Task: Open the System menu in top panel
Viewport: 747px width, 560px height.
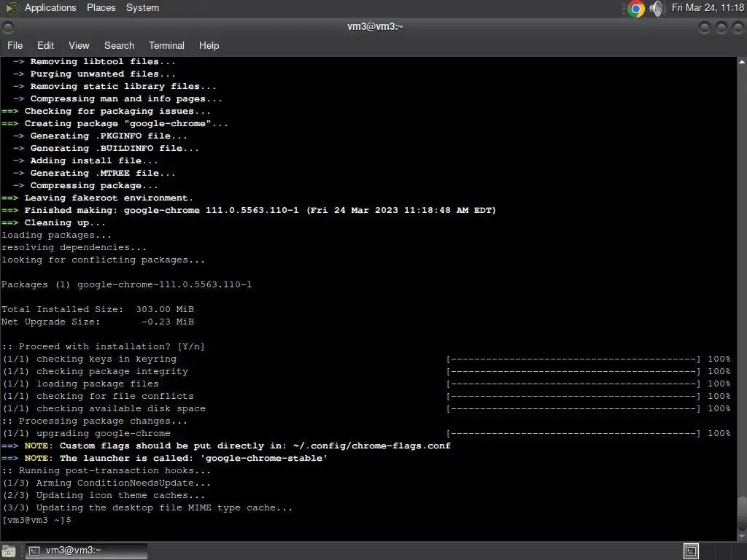Action: pos(142,7)
